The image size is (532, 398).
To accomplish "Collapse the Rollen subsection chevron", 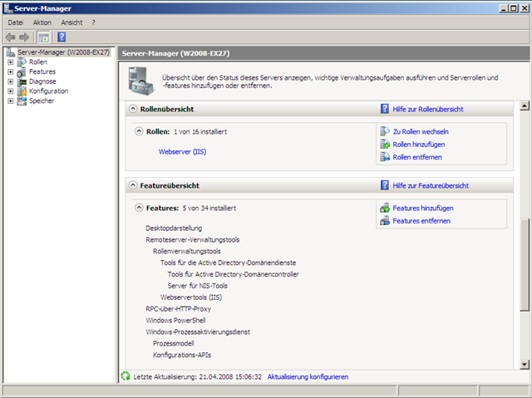I will coord(139,131).
